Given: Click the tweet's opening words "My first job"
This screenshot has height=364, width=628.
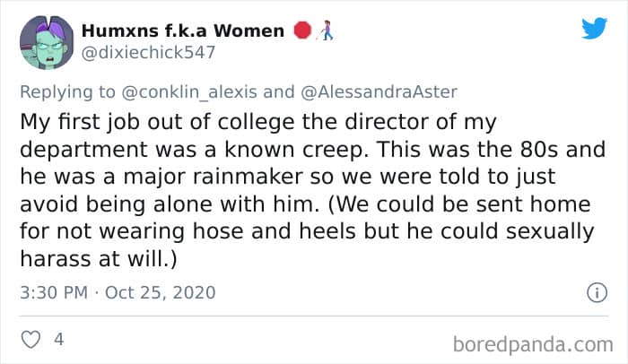Looking at the screenshot, I should pos(83,119).
